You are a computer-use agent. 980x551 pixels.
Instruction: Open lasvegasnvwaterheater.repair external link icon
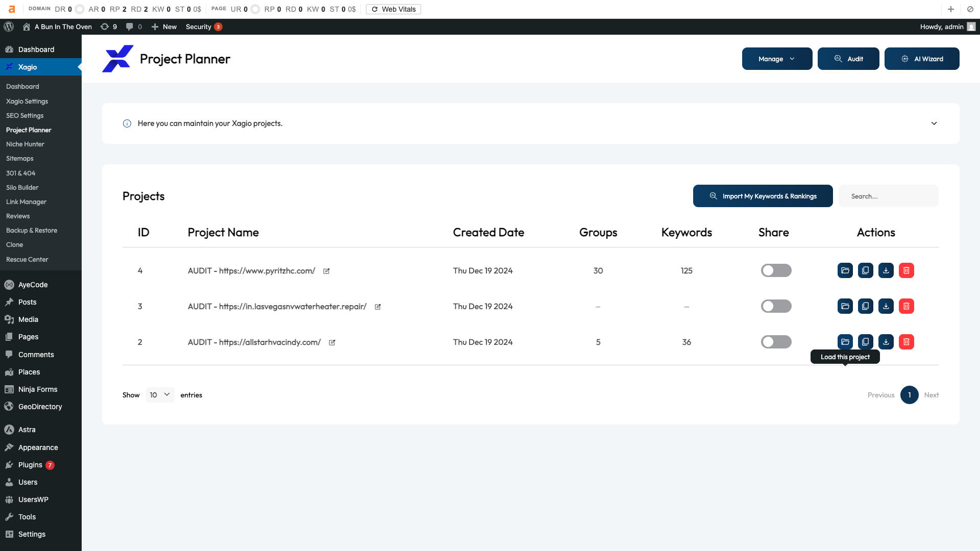(x=378, y=307)
